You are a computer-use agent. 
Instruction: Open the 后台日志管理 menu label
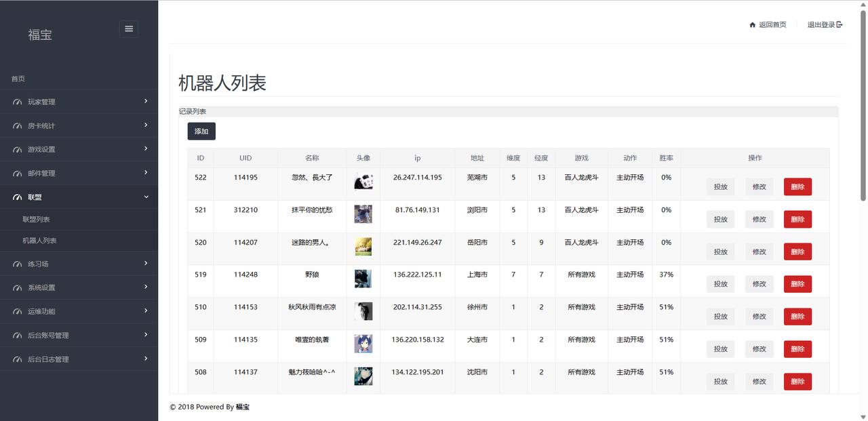[x=48, y=359]
